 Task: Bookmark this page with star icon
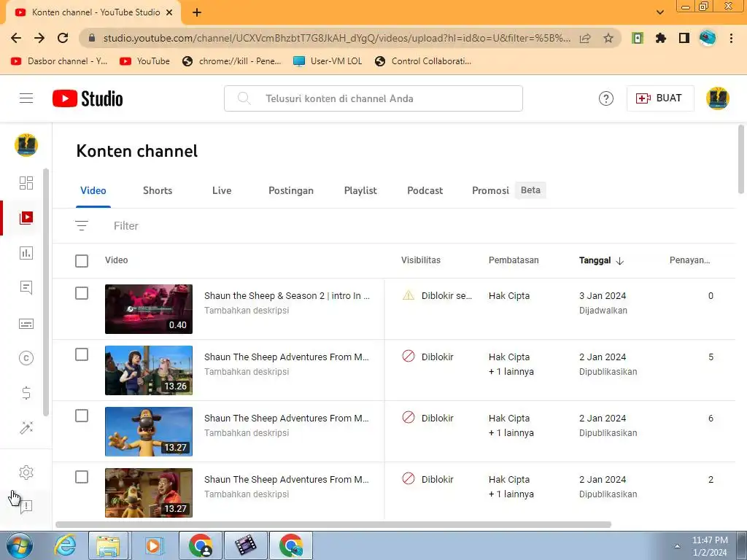click(x=608, y=38)
